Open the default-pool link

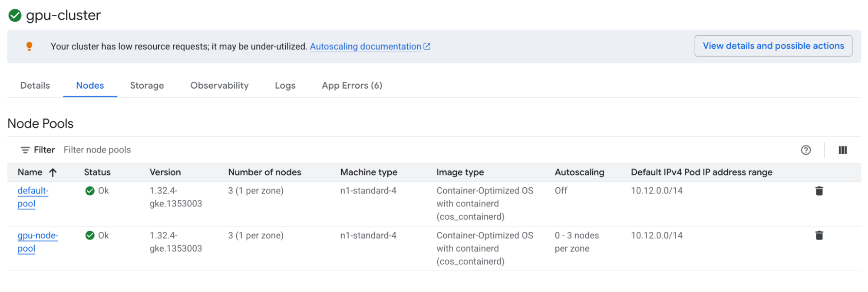[33, 197]
